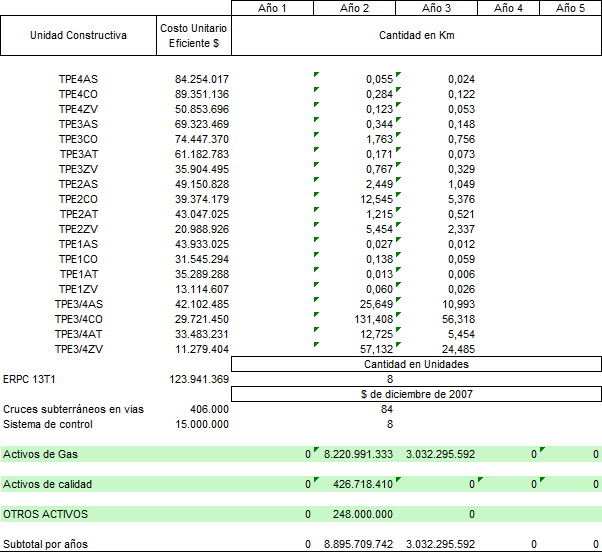
Task: Click the Costo Unitario Eficiente $ header
Action: (x=195, y=36)
